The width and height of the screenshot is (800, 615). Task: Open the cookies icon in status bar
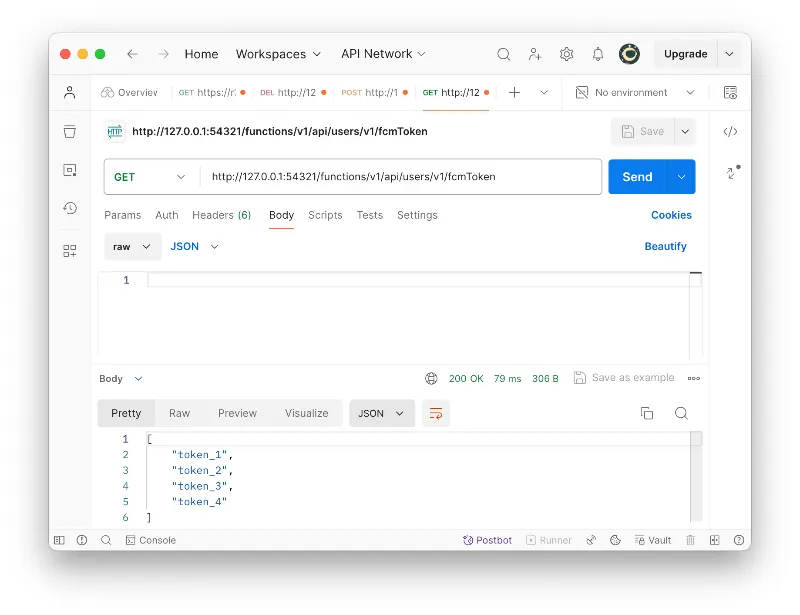point(615,540)
